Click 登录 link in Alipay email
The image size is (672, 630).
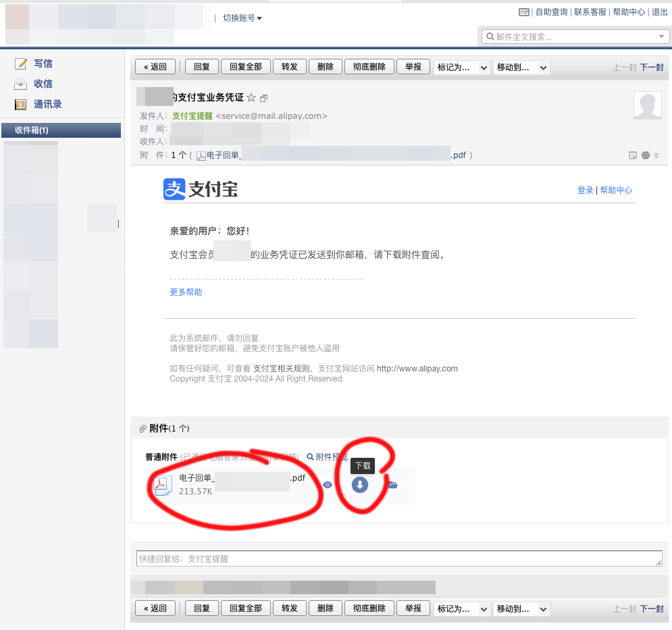click(586, 190)
